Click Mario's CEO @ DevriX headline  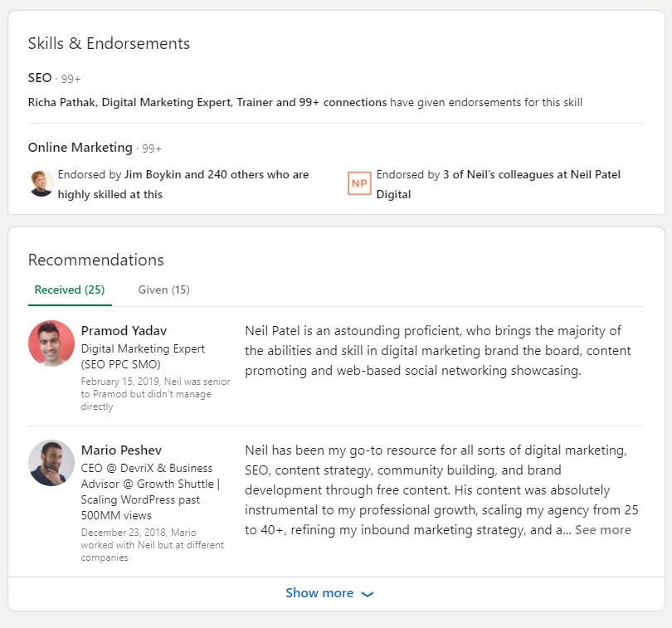[150, 492]
